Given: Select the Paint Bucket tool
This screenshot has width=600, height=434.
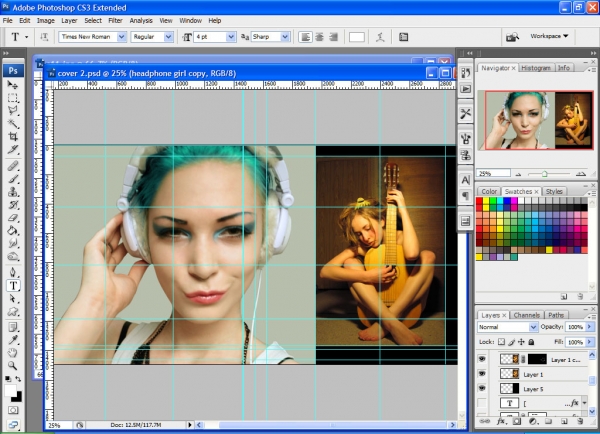Looking at the screenshot, I should (13, 230).
